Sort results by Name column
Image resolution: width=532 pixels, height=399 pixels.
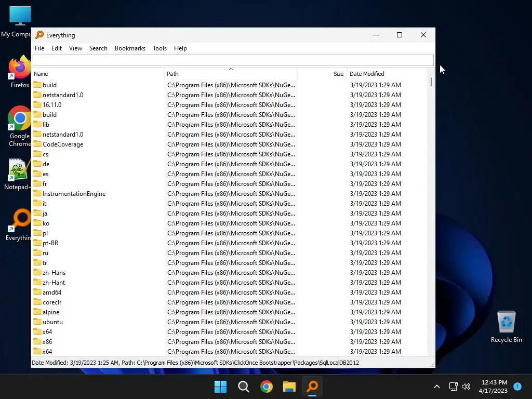[x=98, y=74]
